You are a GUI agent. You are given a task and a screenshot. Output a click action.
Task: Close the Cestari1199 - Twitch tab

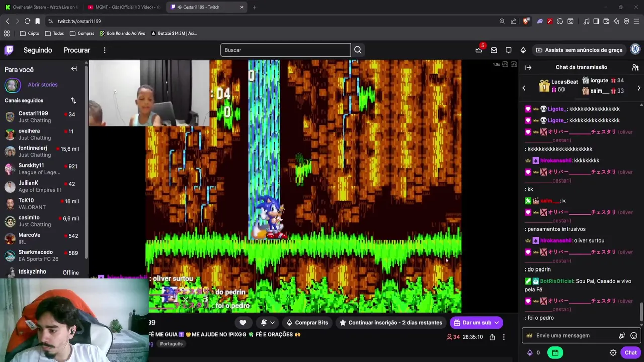[242, 7]
